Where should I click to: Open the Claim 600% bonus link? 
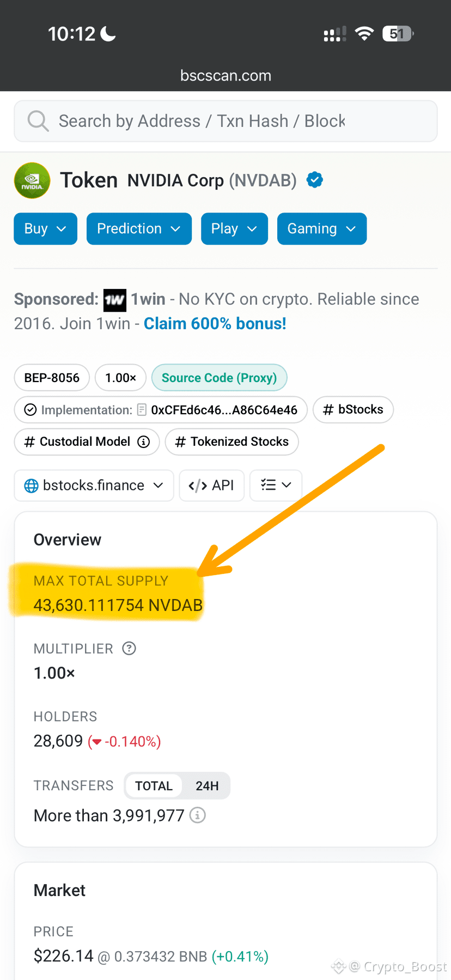pos(215,324)
